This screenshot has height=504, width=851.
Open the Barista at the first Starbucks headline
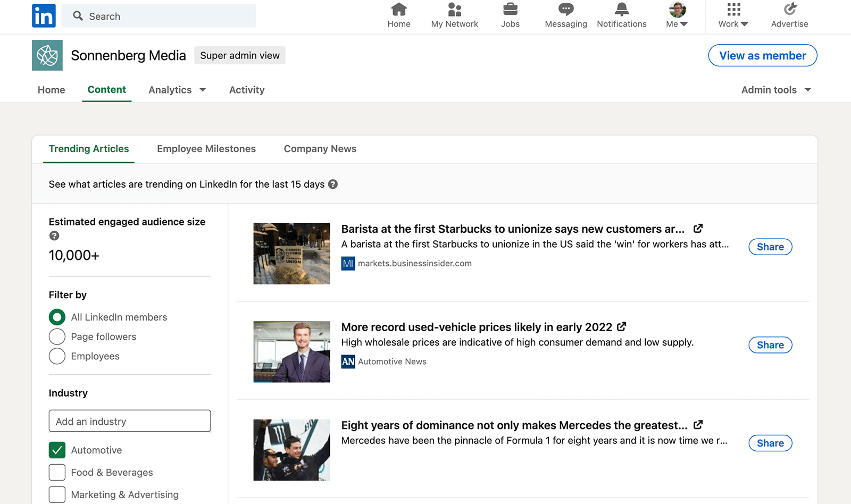point(513,229)
